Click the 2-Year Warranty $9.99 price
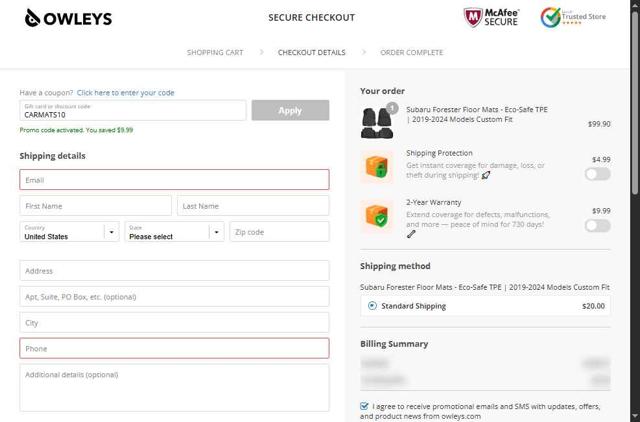640x422 pixels. click(601, 211)
